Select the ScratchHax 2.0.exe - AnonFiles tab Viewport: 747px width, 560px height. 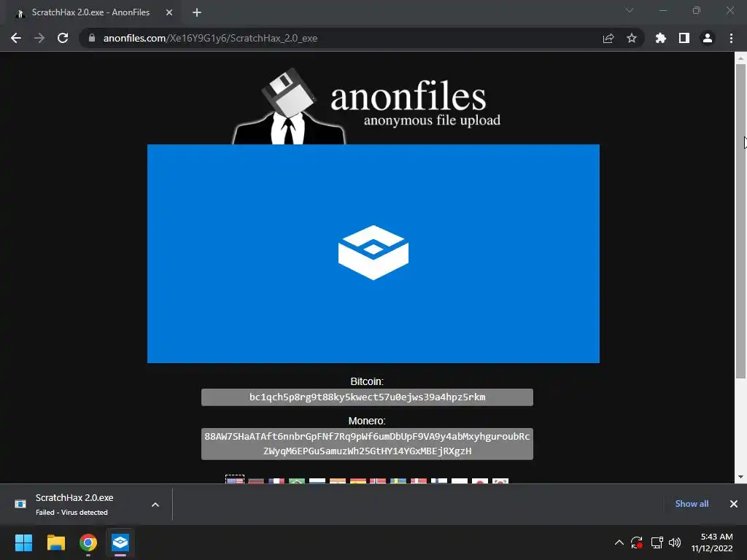[x=90, y=12]
